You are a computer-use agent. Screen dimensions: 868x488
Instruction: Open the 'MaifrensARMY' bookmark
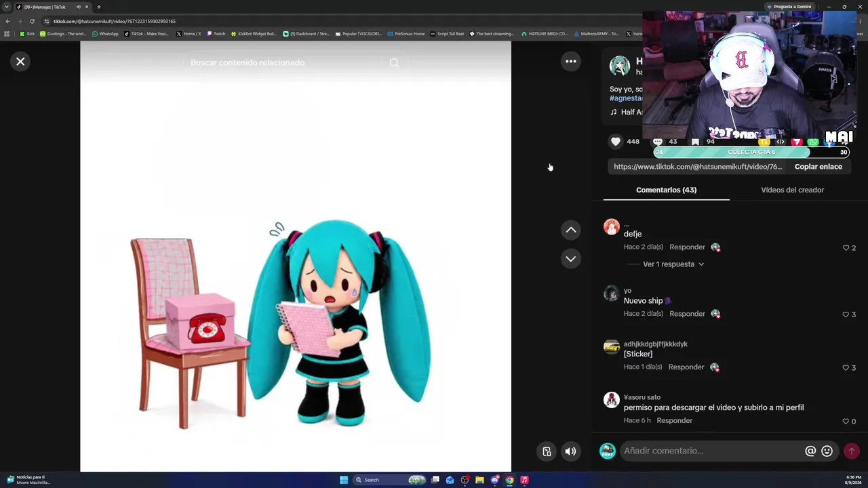(596, 34)
